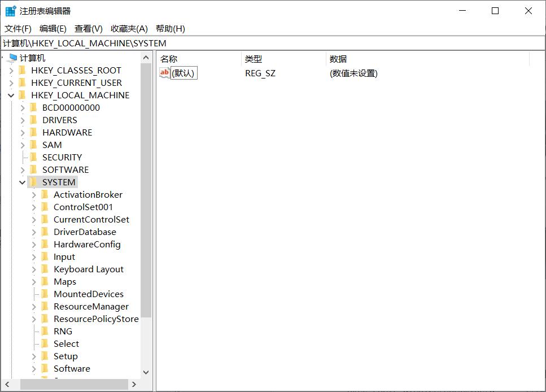
Task: Click the ab string value icon beside (默认)
Action: 164,73
